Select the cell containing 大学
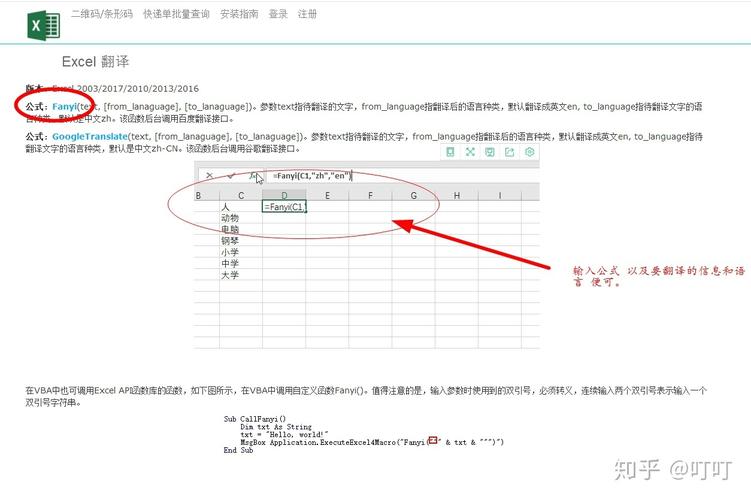751x500 pixels. [241, 275]
